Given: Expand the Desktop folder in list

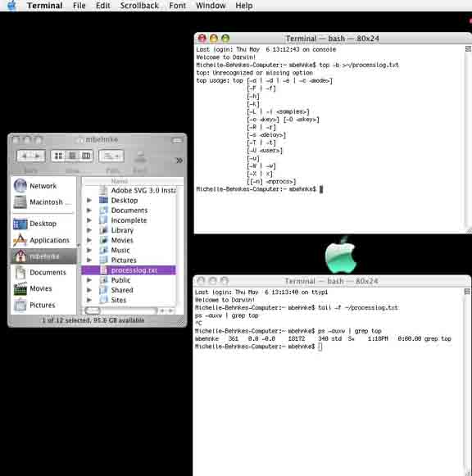Looking at the screenshot, I should point(89,201).
